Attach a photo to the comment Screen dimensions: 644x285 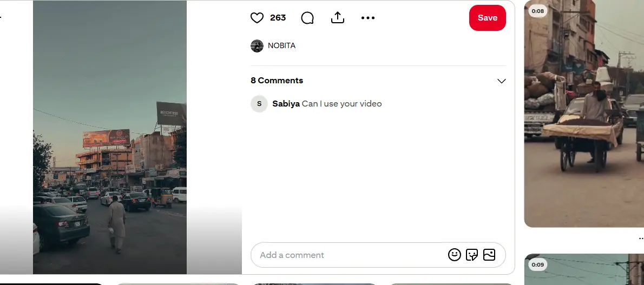[489, 255]
